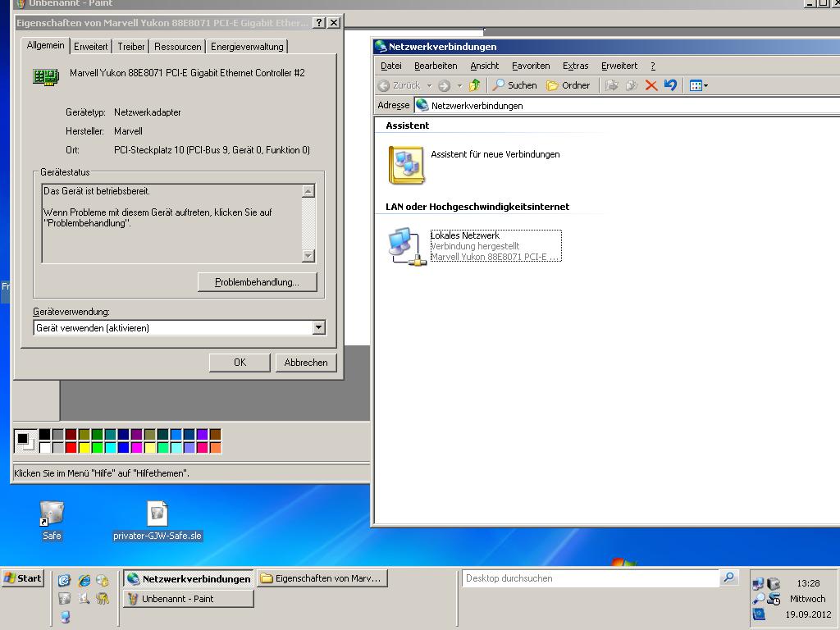Click the Lokales Netzwerk connection name text
The image size is (840, 630).
pyautogui.click(x=465, y=235)
